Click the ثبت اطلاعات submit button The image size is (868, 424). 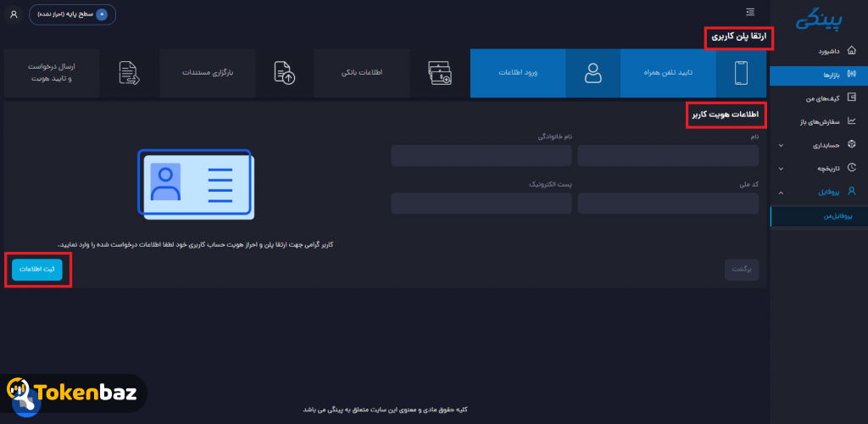pyautogui.click(x=37, y=270)
